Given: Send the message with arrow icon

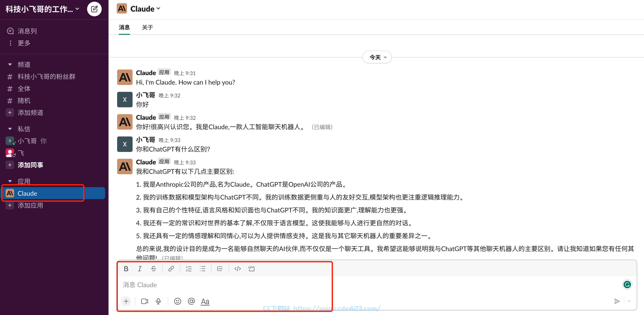Looking at the screenshot, I should (617, 301).
